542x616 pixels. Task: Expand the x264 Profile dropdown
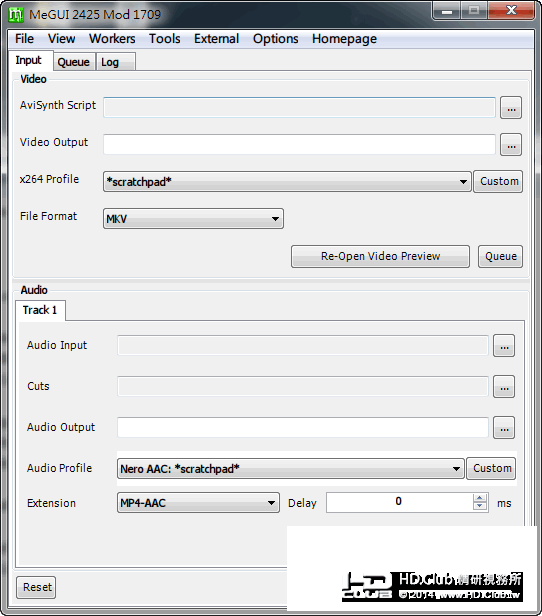coord(287,182)
